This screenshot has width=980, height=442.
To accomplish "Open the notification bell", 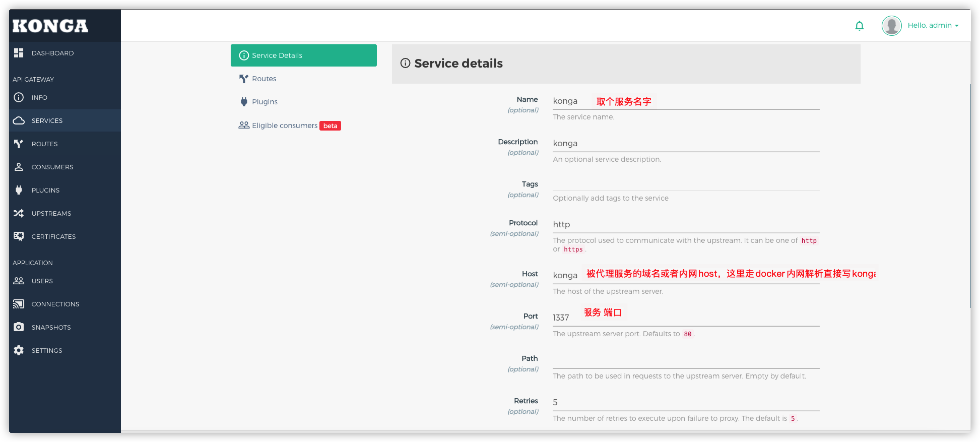I will [859, 25].
